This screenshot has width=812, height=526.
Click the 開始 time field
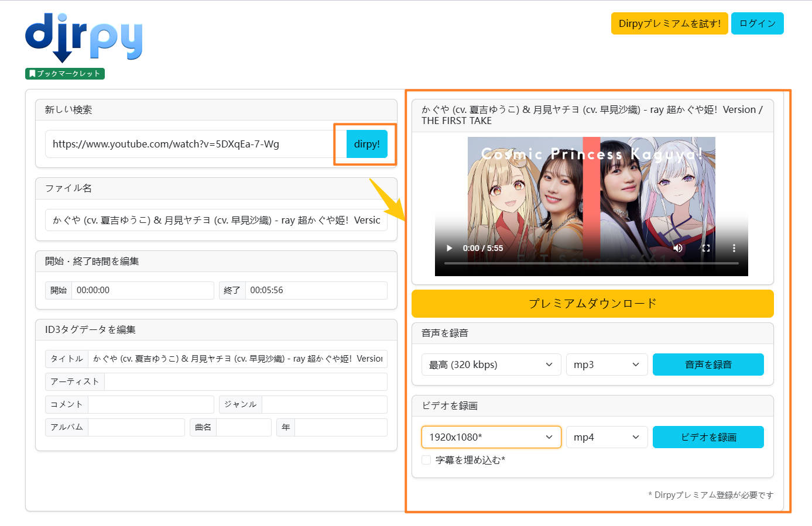[142, 290]
